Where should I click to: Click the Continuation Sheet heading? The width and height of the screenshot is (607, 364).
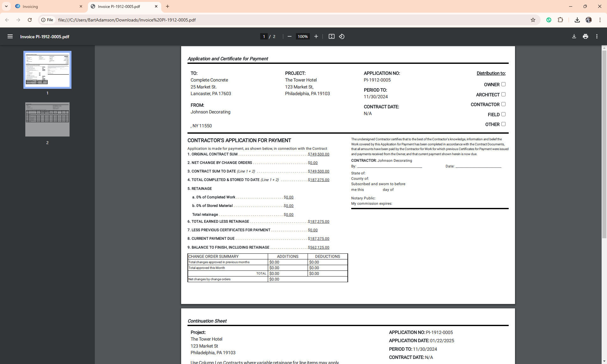coord(207,321)
